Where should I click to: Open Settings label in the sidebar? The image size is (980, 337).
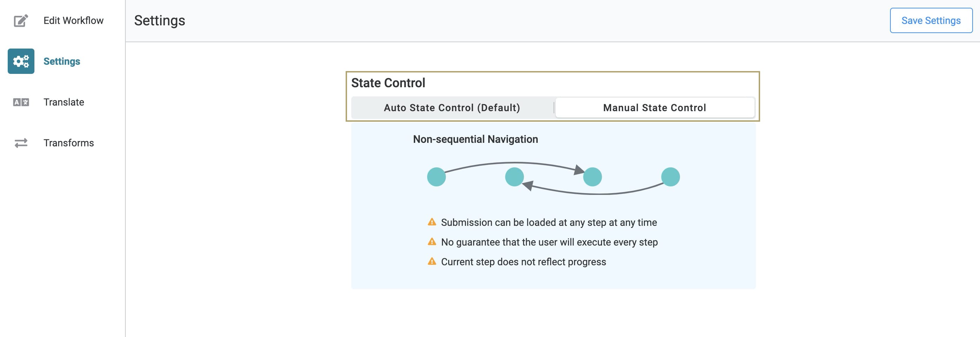click(x=61, y=61)
